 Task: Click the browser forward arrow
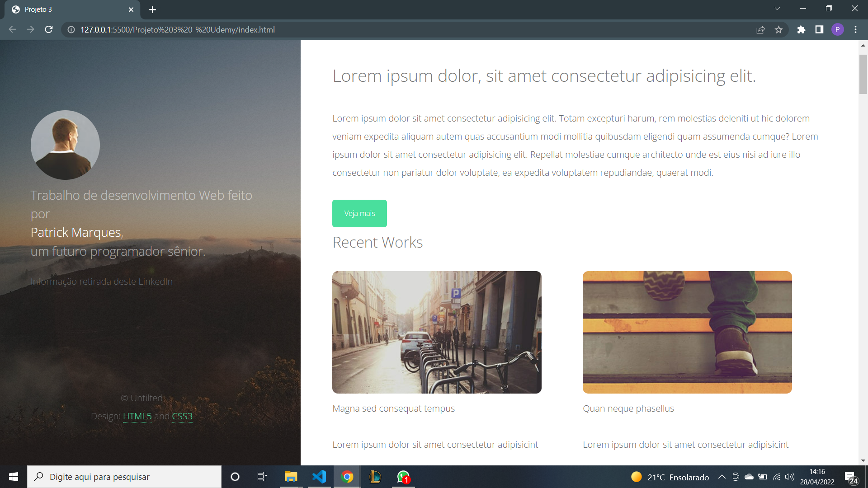click(x=30, y=29)
